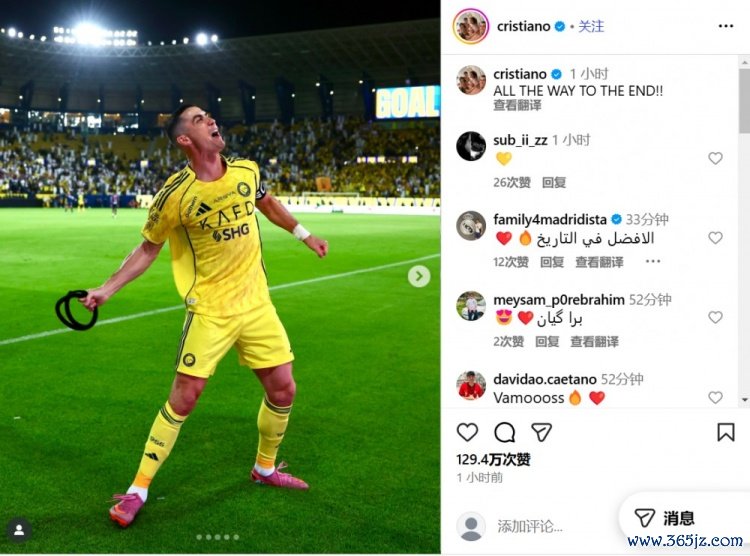
Task: Select the last carousel dot indicator
Action: pyautogui.click(x=236, y=537)
